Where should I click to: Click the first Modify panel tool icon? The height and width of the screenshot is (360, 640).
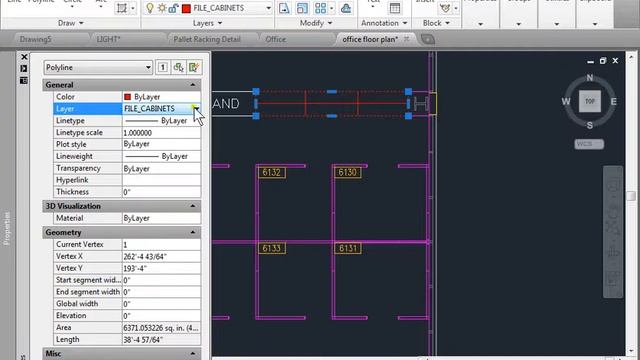[x=284, y=8]
